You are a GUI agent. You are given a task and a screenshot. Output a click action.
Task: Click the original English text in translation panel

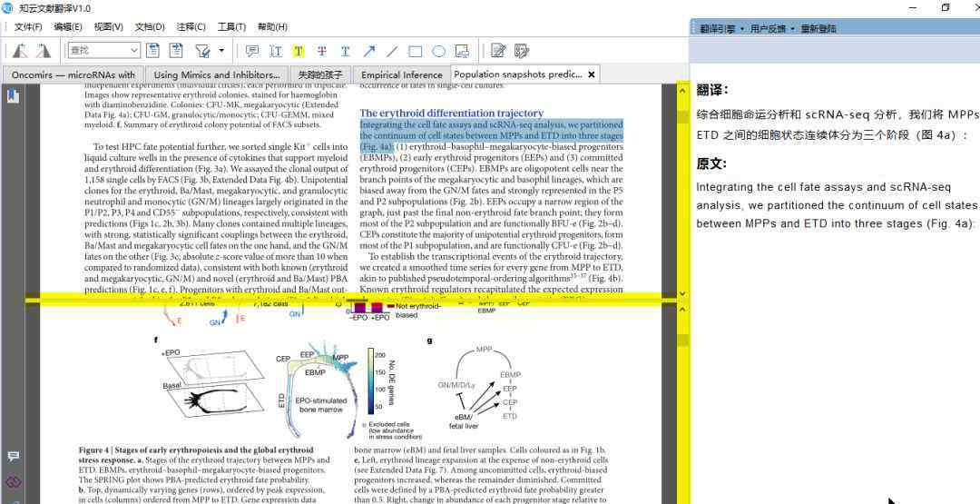(x=837, y=205)
